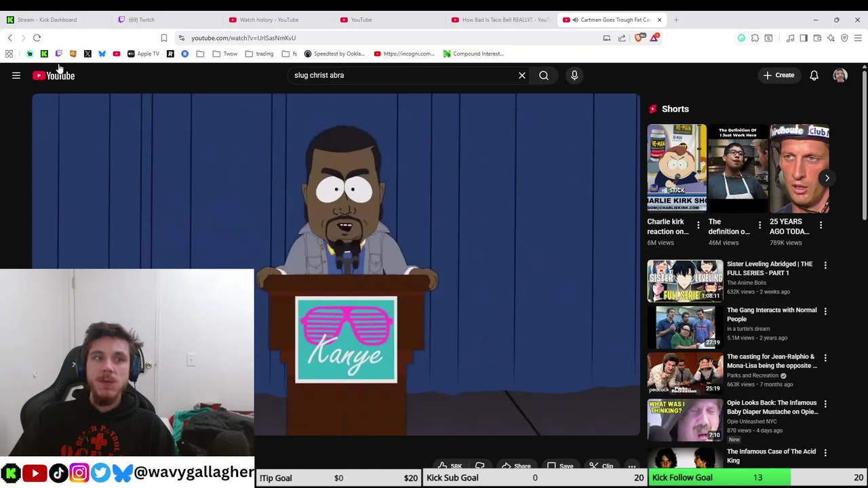The image size is (868, 488).
Task: Open more actions ellipsis under video
Action: click(632, 466)
